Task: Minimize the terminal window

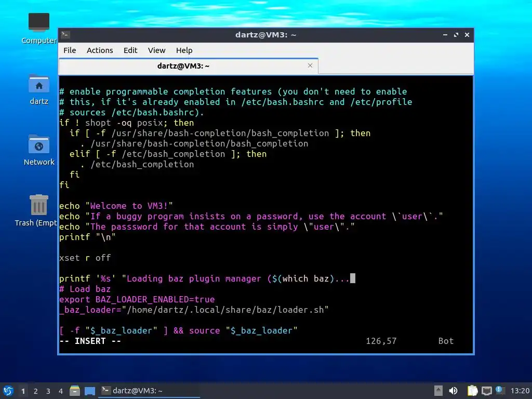Action: pos(445,35)
